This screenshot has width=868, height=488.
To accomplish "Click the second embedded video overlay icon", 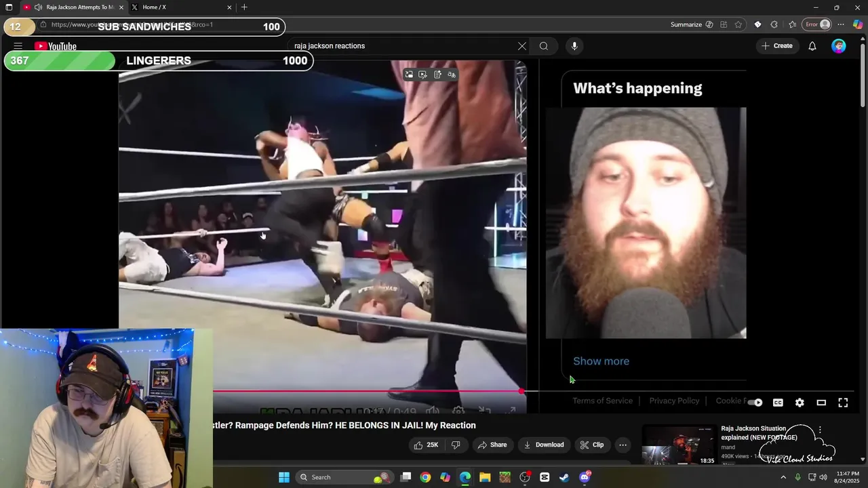I will (422, 75).
